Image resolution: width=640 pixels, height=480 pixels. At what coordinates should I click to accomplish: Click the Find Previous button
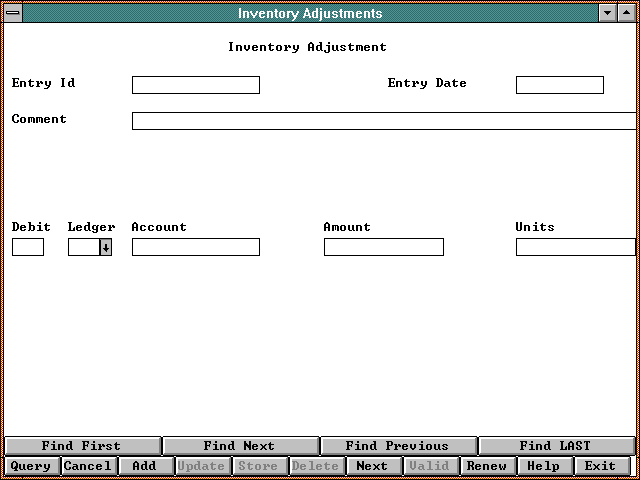click(397, 446)
